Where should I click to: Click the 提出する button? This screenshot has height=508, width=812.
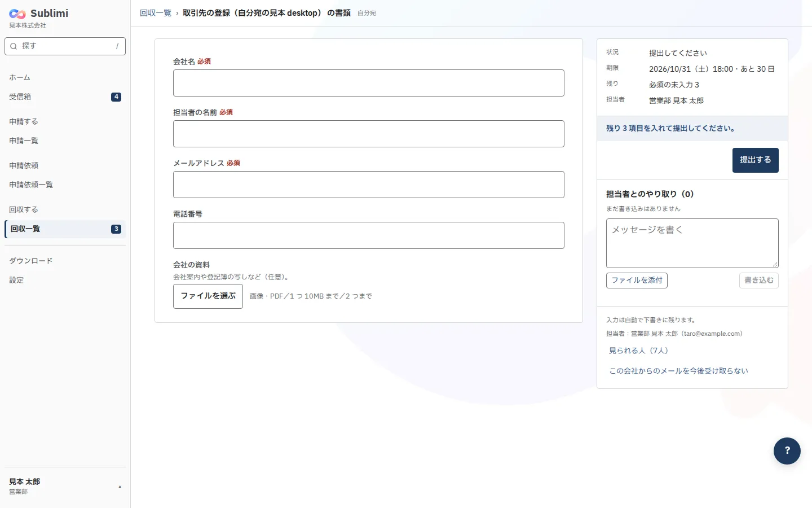(x=756, y=160)
